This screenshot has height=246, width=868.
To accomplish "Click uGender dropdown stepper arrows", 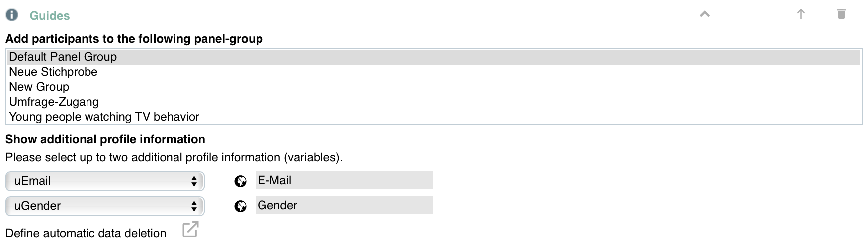I will pyautogui.click(x=194, y=206).
